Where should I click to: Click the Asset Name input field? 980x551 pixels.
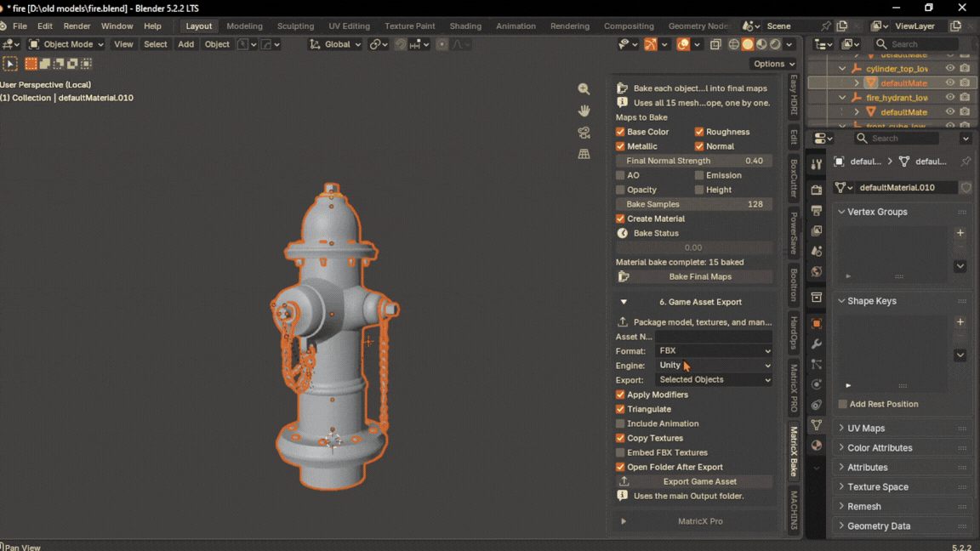click(714, 337)
